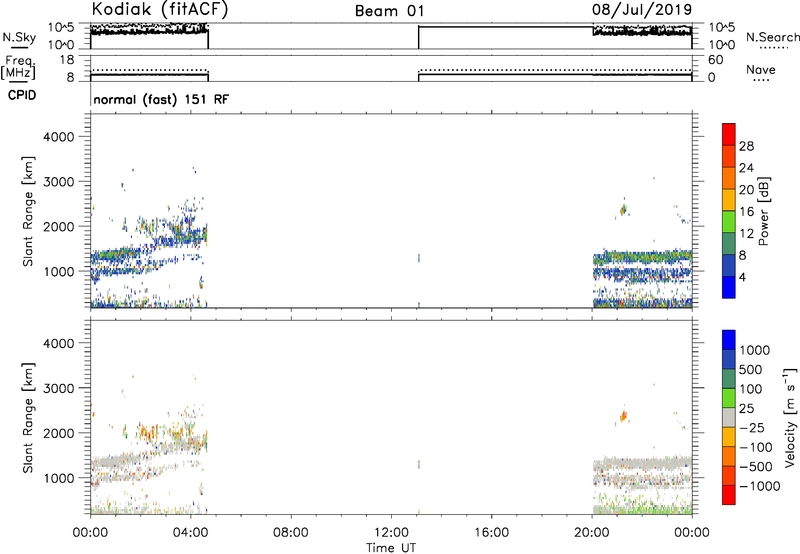The width and height of the screenshot is (800, 554).
Task: Select the "12" label on Power colorbar
Action: tap(746, 234)
